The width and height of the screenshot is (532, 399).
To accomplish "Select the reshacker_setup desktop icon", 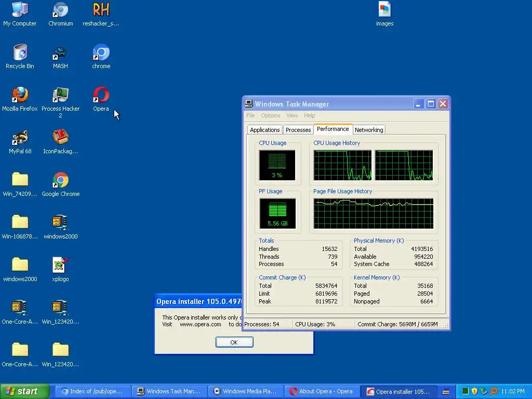I will pyautogui.click(x=101, y=14).
